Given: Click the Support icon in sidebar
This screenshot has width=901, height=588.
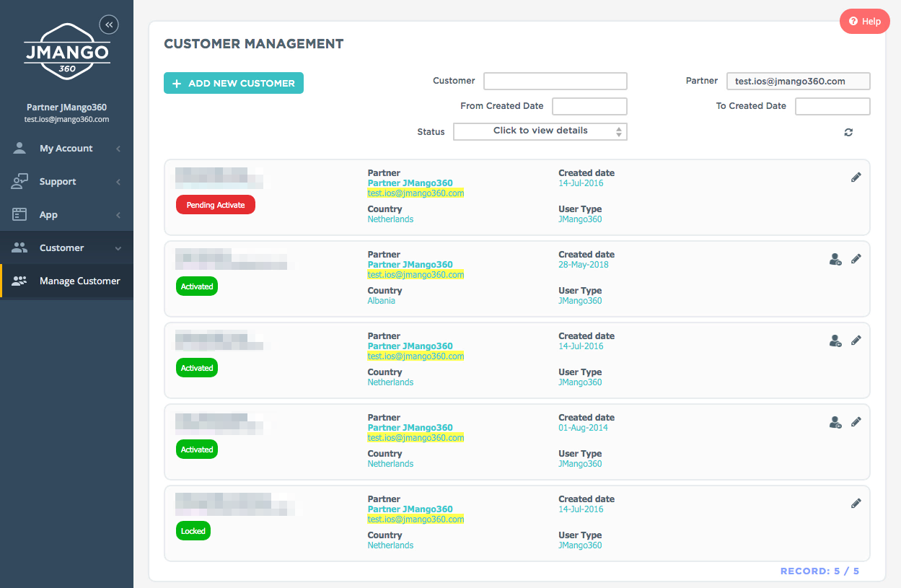Looking at the screenshot, I should (19, 181).
